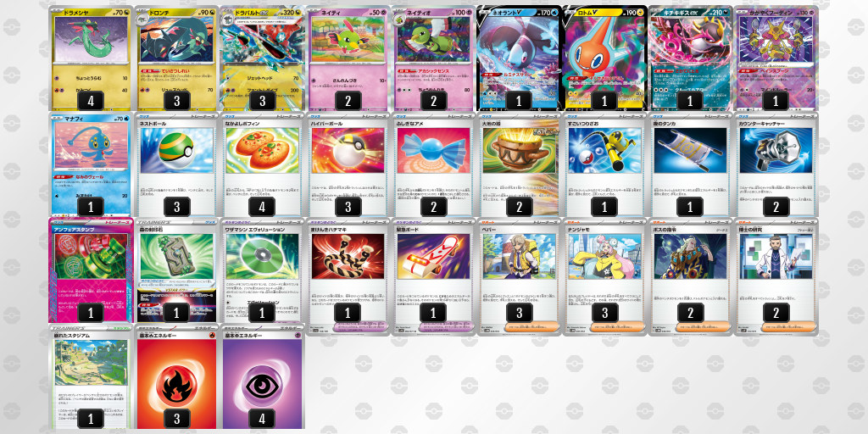The height and width of the screenshot is (434, 868).
Task: Click the Dragapult ex card
Action: [x=263, y=58]
